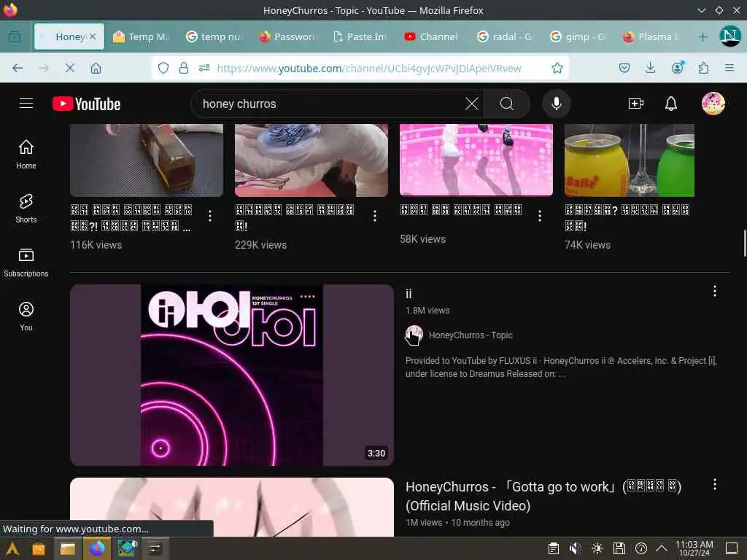Show hidden system tray icons
Image resolution: width=747 pixels, height=560 pixels.
click(662, 548)
